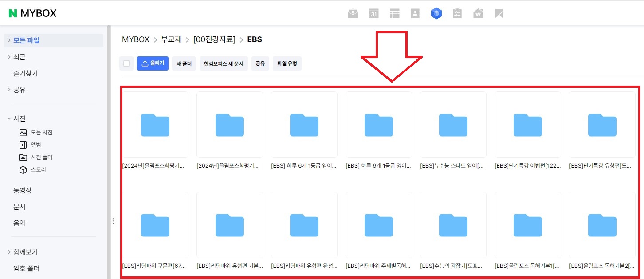Expand the 최근 section chevron
The image size is (644, 279).
pyautogui.click(x=9, y=57)
